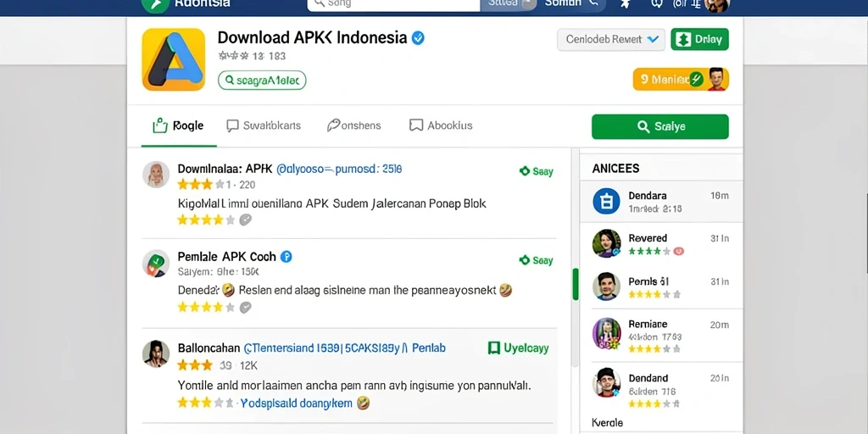This screenshot has height=434, width=868.
Task: Click the green Drlay button
Action: pos(699,39)
